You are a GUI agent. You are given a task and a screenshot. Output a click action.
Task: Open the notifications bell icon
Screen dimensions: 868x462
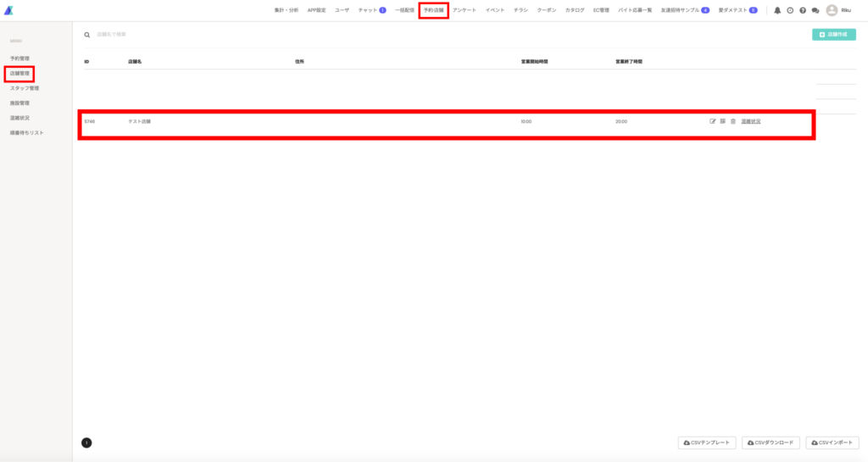click(777, 10)
